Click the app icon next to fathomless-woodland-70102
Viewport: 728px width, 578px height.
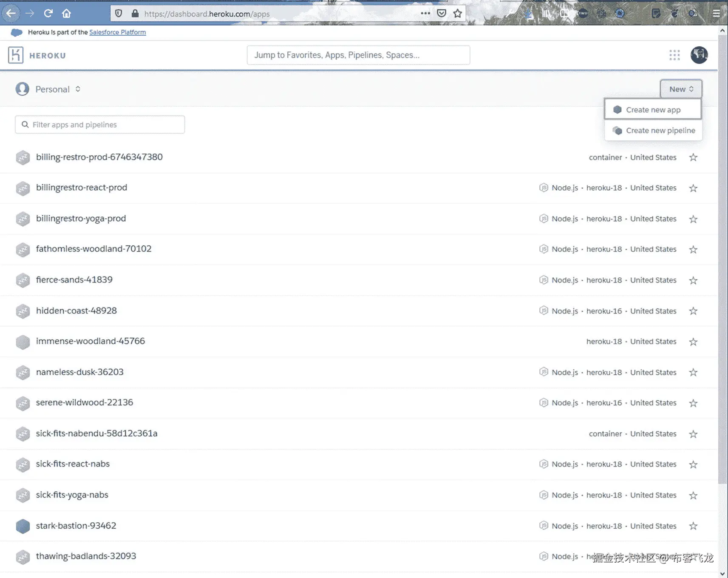(23, 250)
